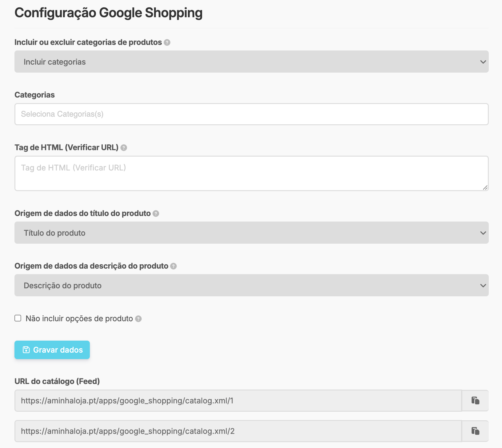Image resolution: width=502 pixels, height=448 pixels.
Task: Copy the second catalog feed URL
Action: [475, 431]
